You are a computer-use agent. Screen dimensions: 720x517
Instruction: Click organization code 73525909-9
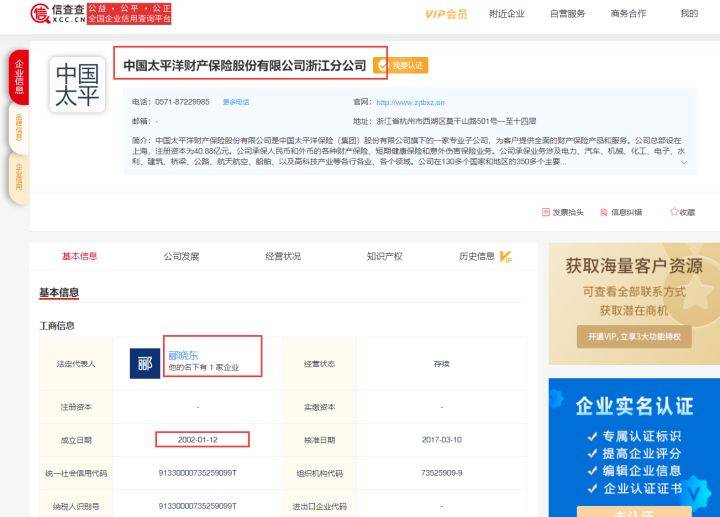click(442, 472)
